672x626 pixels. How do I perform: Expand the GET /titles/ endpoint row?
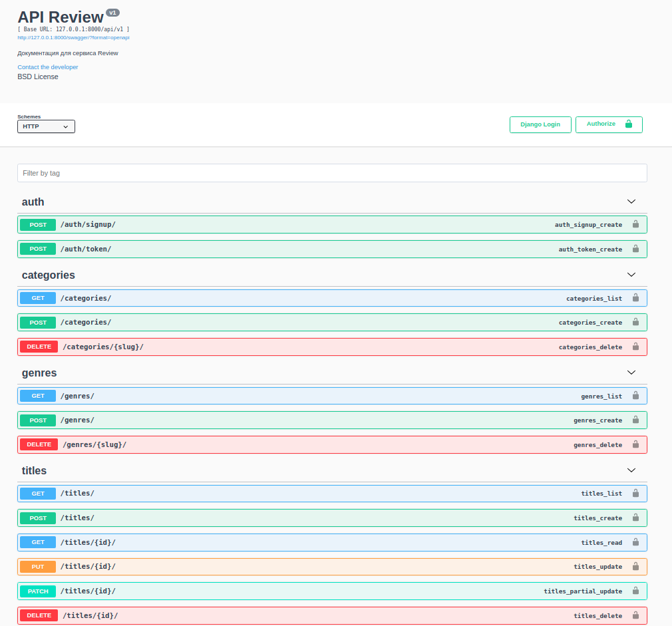(266, 493)
